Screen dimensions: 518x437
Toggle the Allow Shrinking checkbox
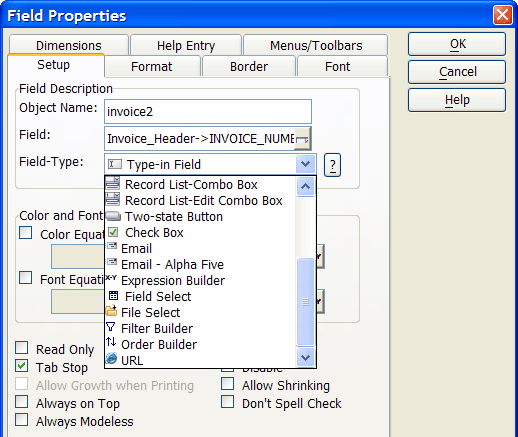point(227,384)
